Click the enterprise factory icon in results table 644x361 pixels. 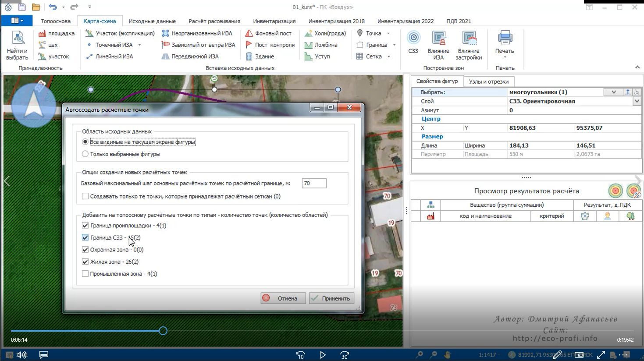pos(431,216)
